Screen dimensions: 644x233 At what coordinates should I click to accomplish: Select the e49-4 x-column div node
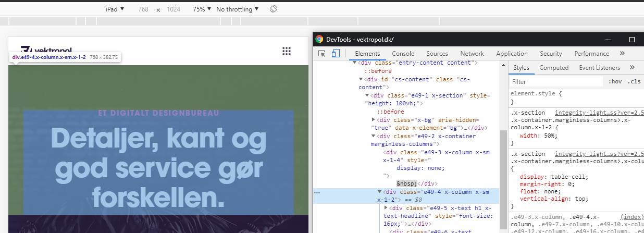point(406,195)
